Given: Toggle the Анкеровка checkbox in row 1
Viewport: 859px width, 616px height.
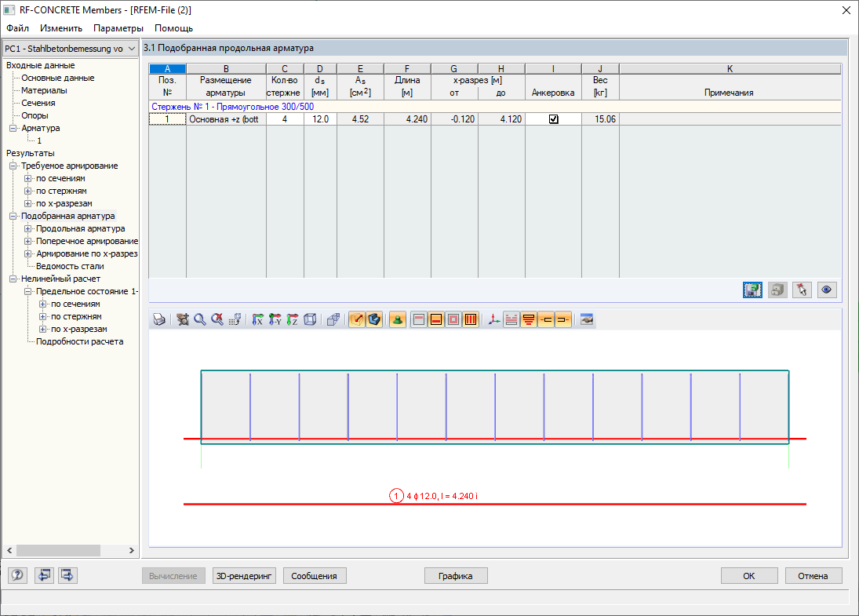Looking at the screenshot, I should pyautogui.click(x=553, y=119).
